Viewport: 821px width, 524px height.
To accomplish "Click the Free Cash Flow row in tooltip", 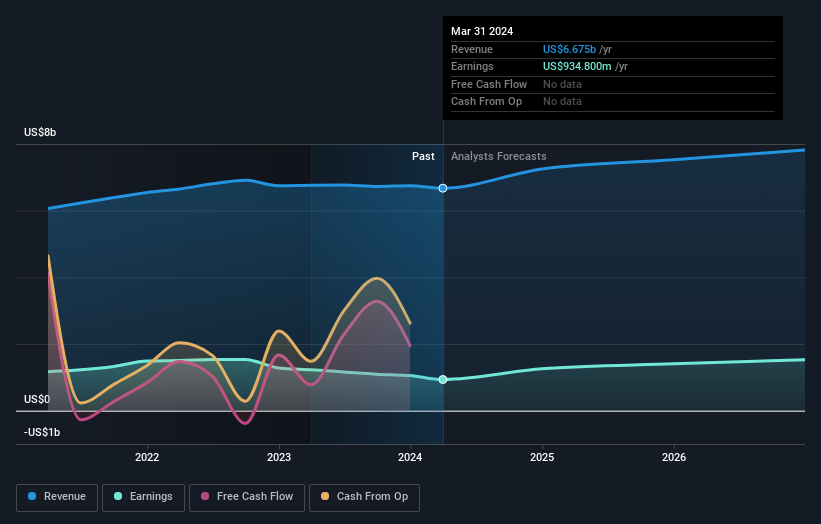I will point(613,84).
